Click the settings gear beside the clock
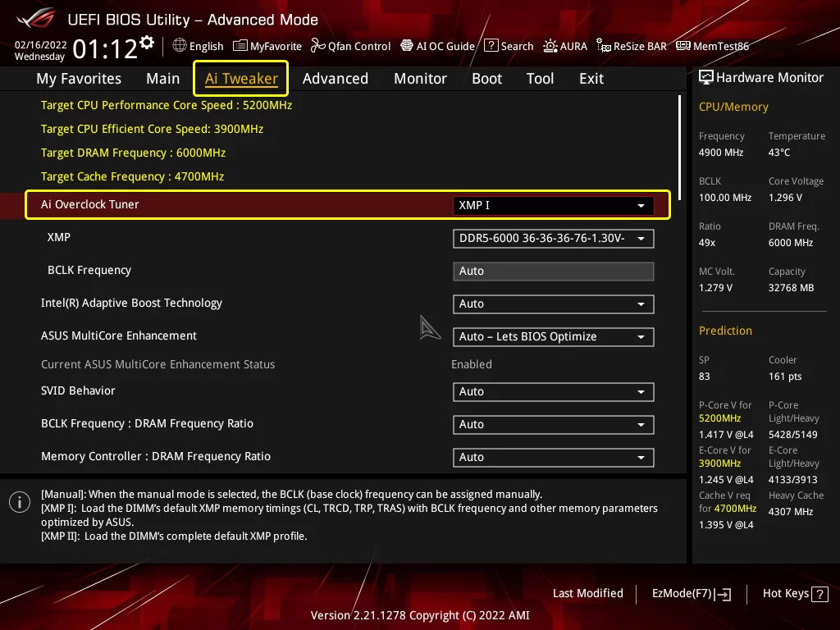The height and width of the screenshot is (630, 840). (x=147, y=43)
